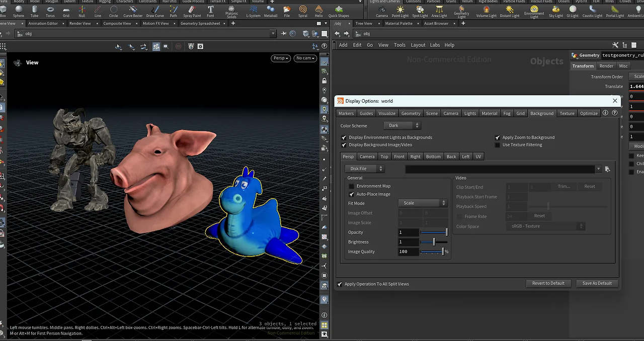Viewport: 644px width, 341px height.
Task: Open the Labs menu
Action: 435,45
